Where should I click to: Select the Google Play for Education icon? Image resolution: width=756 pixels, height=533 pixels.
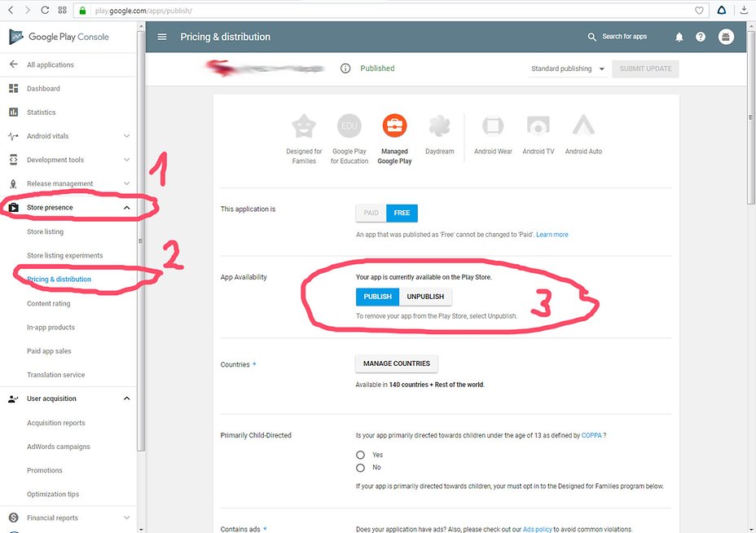(349, 126)
